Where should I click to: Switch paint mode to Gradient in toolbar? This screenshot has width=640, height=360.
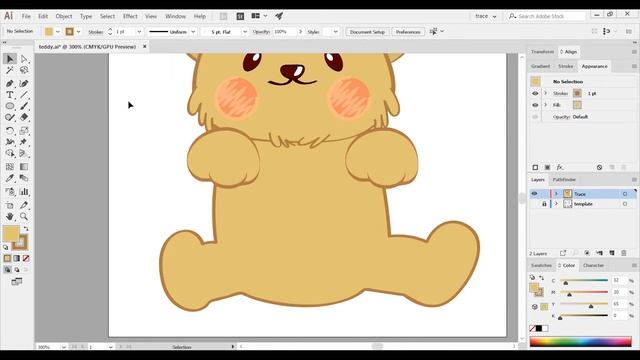point(17,258)
